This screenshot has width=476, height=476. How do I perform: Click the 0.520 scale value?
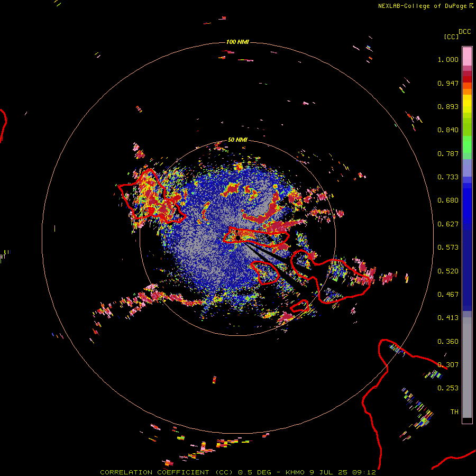tap(448, 271)
